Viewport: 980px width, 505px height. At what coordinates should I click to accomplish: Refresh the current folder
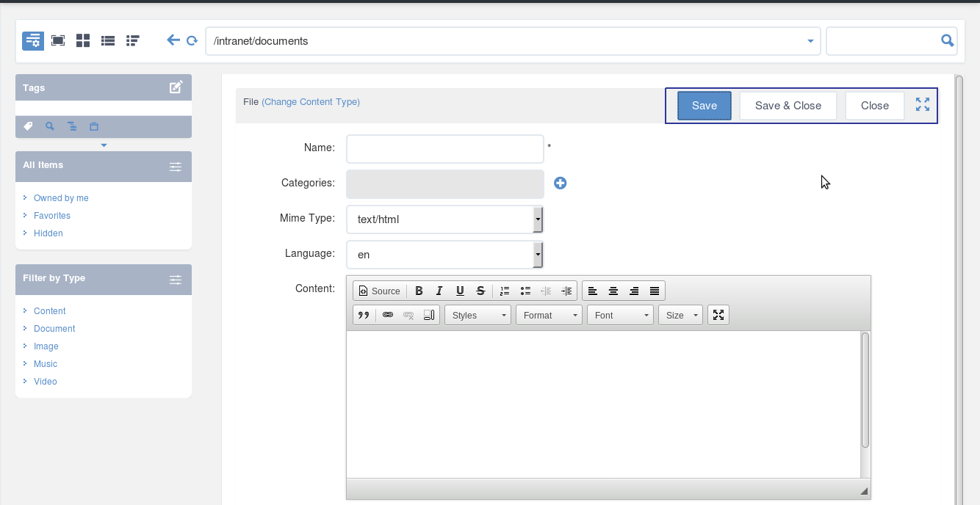(x=192, y=41)
